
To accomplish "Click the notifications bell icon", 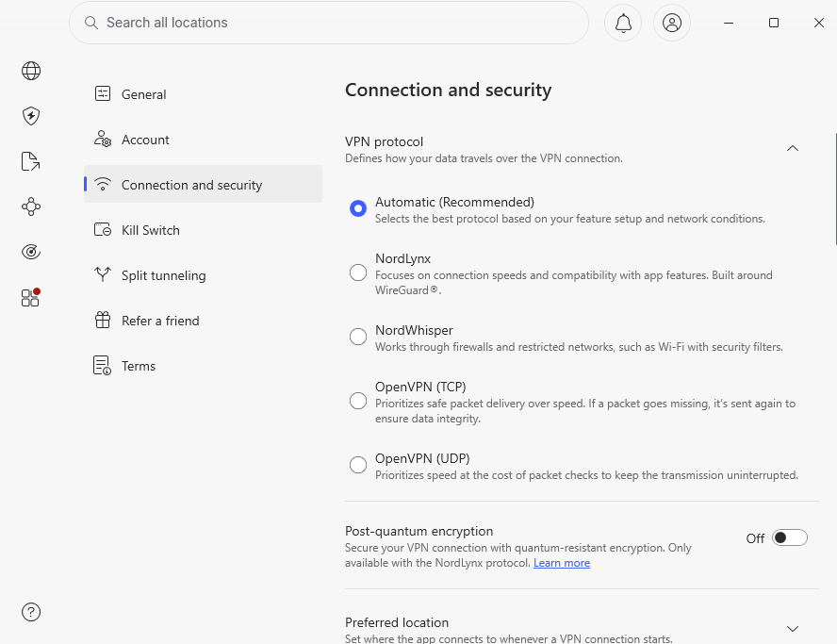I will [x=623, y=23].
